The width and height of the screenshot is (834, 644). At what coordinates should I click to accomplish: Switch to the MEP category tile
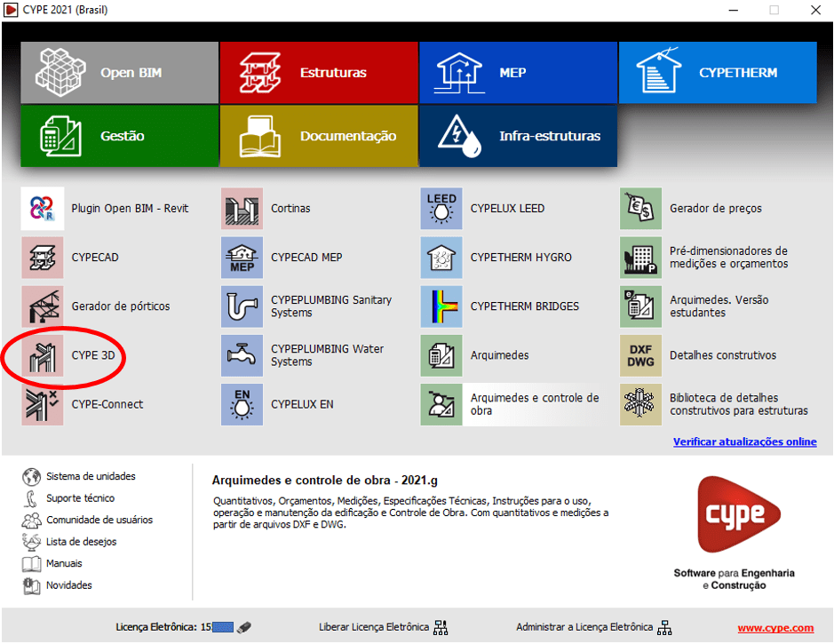tap(518, 72)
